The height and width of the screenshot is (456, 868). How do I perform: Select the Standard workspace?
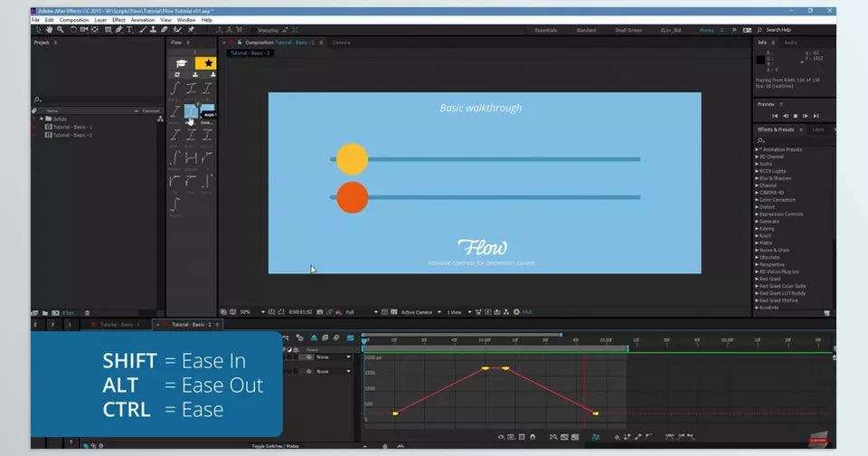pyautogui.click(x=586, y=30)
